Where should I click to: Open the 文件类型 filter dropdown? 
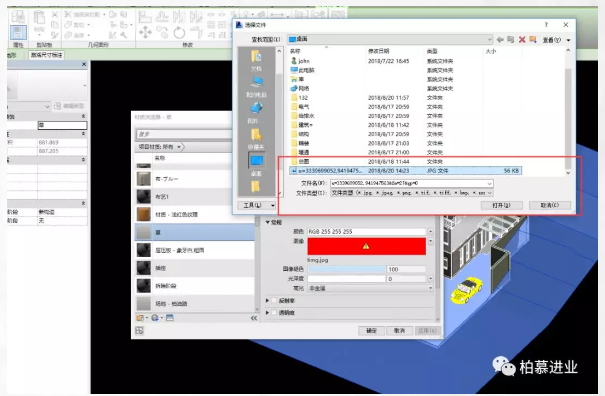click(412, 193)
